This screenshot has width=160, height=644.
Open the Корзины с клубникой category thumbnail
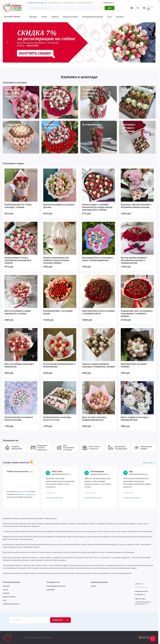tap(60, 137)
